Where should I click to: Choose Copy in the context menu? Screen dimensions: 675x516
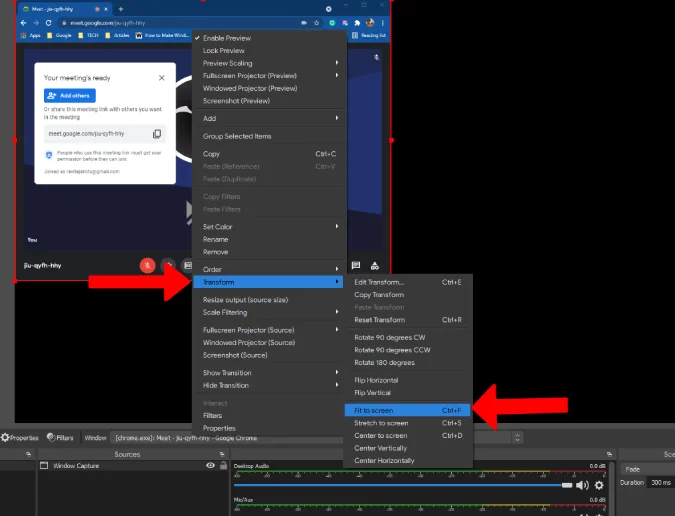269,154
